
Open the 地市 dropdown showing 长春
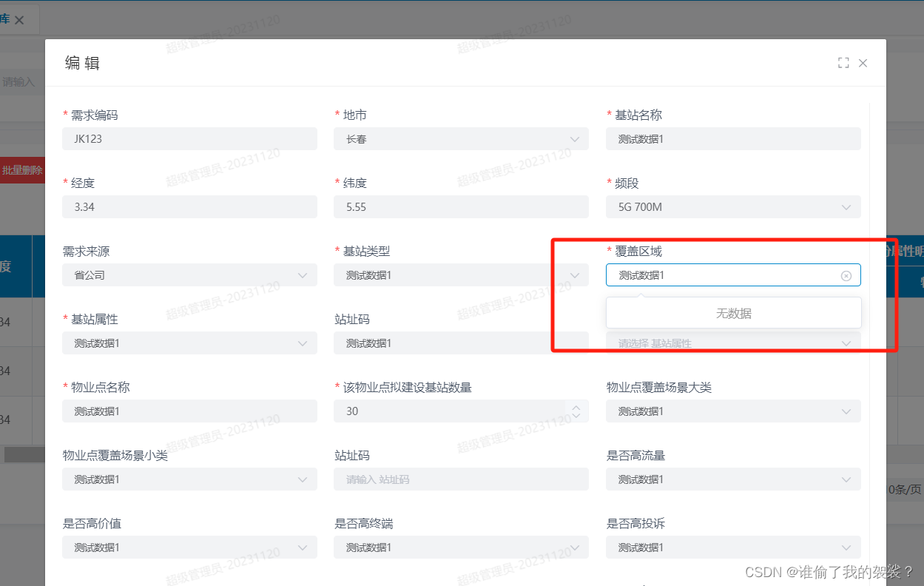coord(462,139)
